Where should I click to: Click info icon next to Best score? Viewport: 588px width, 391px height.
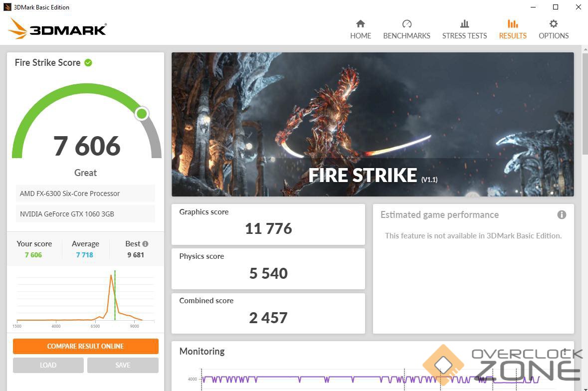pyautogui.click(x=146, y=244)
